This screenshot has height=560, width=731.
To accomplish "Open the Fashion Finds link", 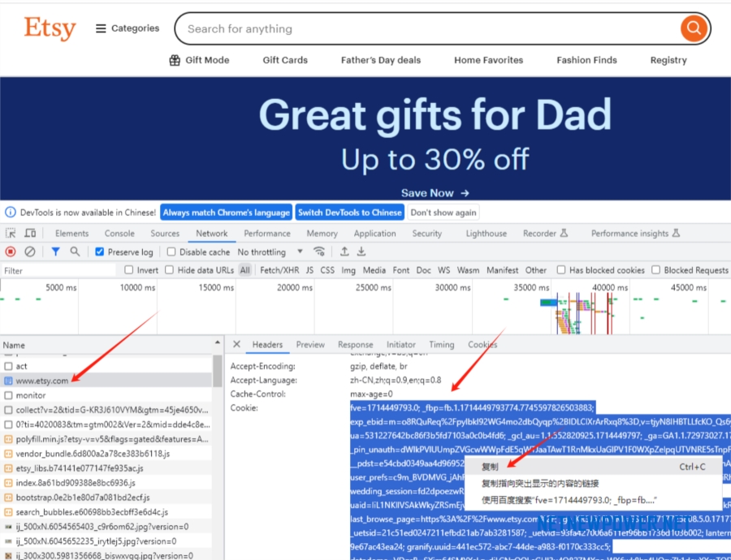I will point(586,60).
